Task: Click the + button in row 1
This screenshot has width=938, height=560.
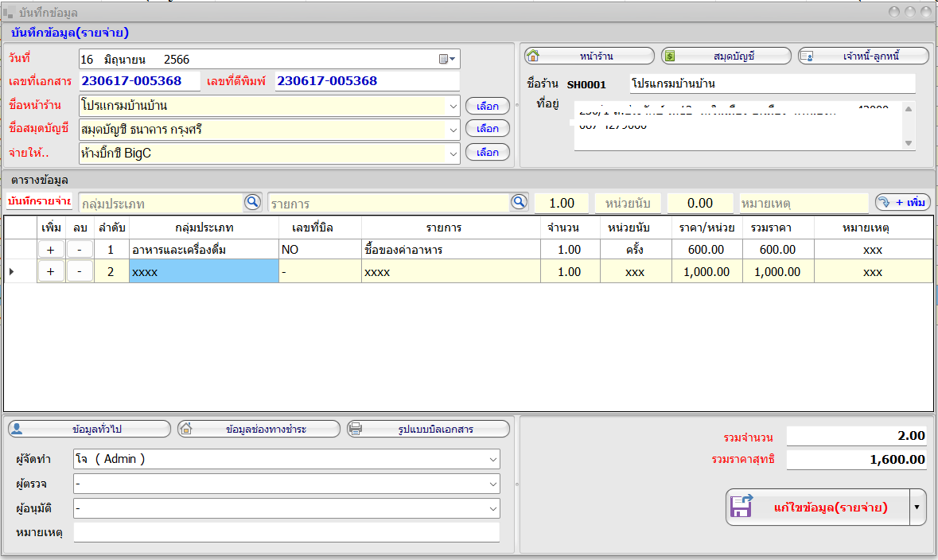Action: tap(51, 250)
